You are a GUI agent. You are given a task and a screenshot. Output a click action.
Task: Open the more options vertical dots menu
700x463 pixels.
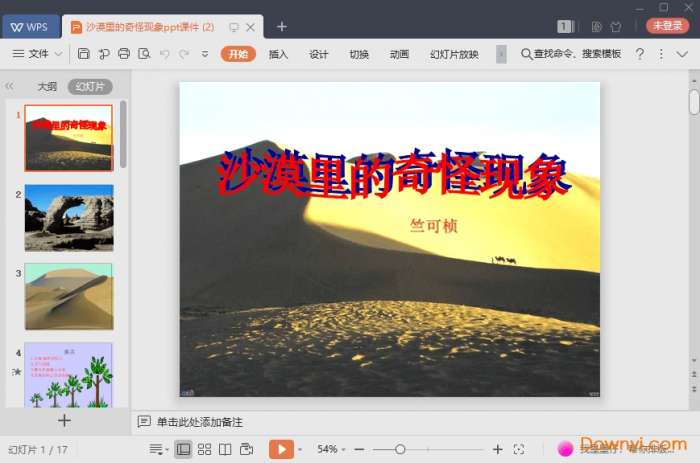click(x=661, y=54)
